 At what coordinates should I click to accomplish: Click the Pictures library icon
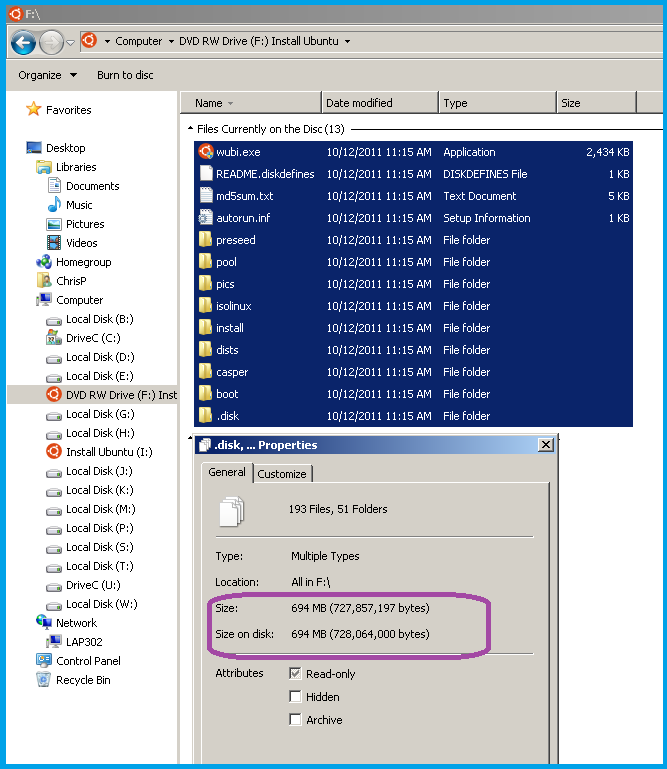pyautogui.click(x=53, y=224)
